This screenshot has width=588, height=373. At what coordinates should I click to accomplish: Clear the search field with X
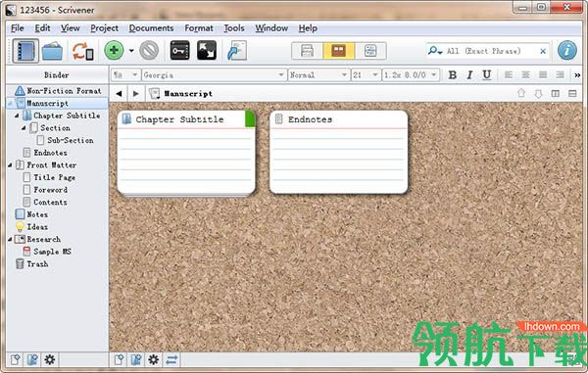tap(543, 51)
